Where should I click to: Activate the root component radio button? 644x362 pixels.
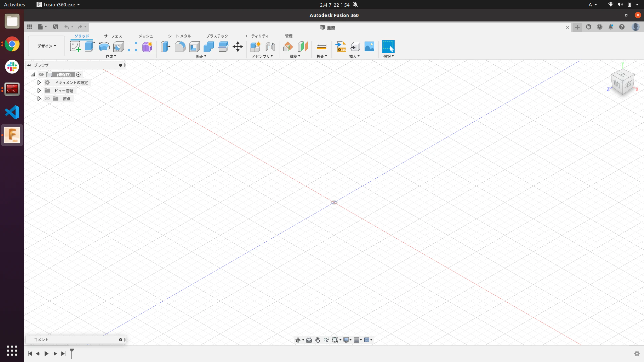[78, 74]
